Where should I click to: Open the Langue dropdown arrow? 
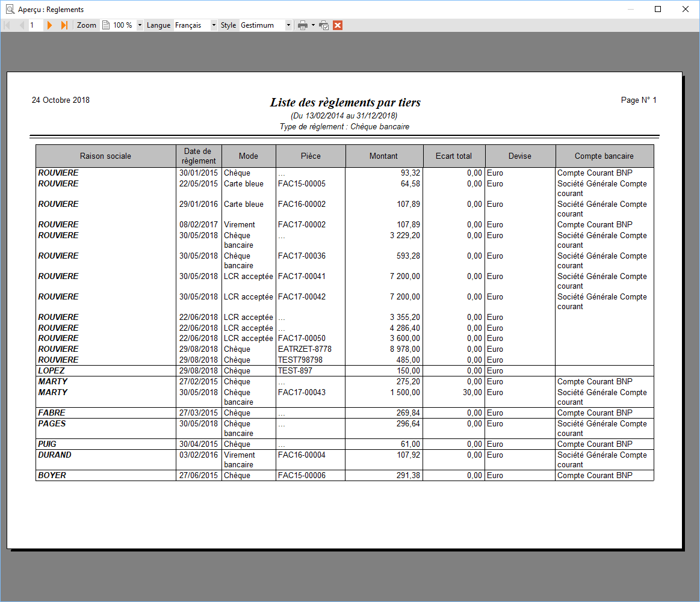214,25
